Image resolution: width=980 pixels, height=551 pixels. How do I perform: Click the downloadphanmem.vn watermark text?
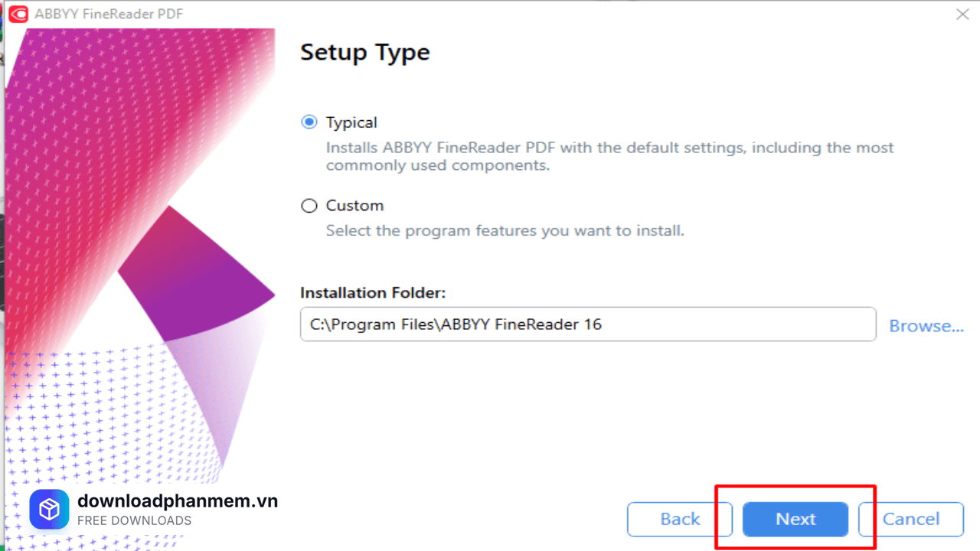pos(178,501)
